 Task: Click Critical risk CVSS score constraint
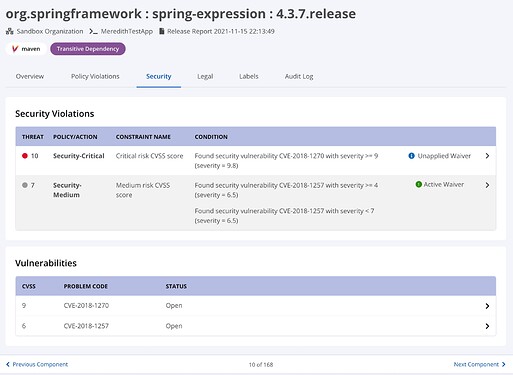[x=149, y=156]
